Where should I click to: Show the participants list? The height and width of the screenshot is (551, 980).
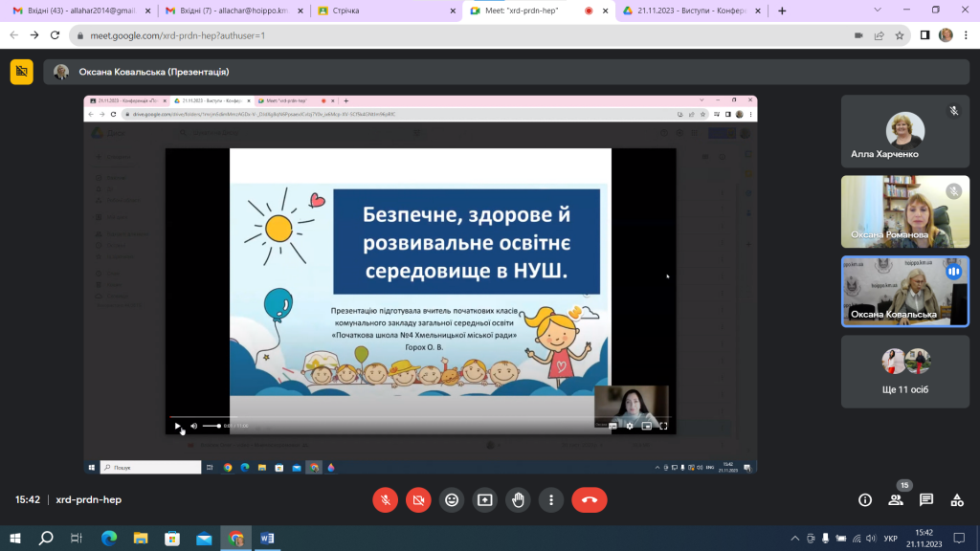click(x=896, y=499)
